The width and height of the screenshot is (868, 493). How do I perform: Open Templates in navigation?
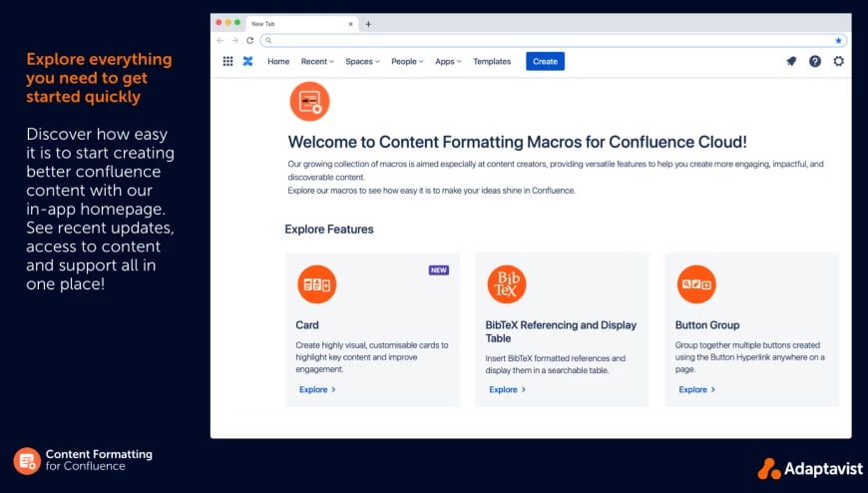(x=492, y=62)
